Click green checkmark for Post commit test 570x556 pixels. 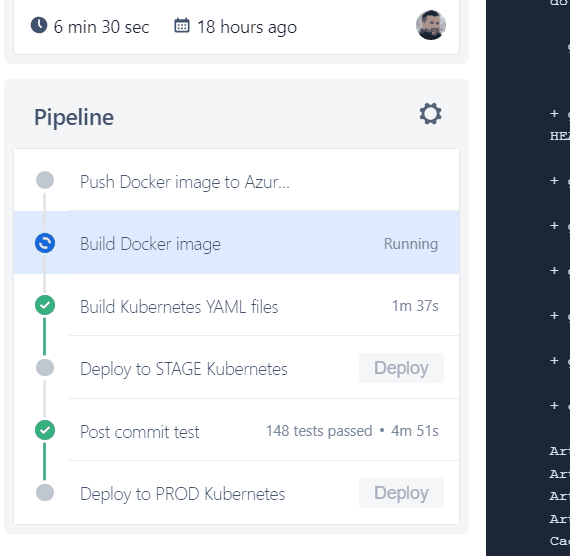coord(45,430)
